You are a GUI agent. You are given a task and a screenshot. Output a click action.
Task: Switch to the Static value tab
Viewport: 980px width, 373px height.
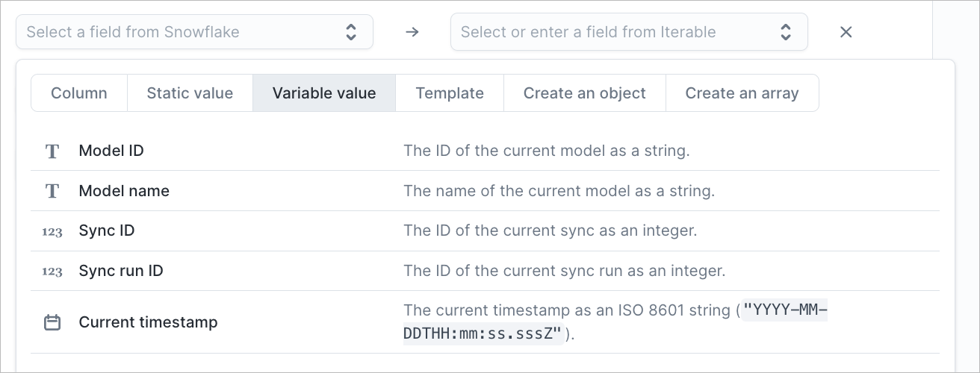[x=190, y=93]
